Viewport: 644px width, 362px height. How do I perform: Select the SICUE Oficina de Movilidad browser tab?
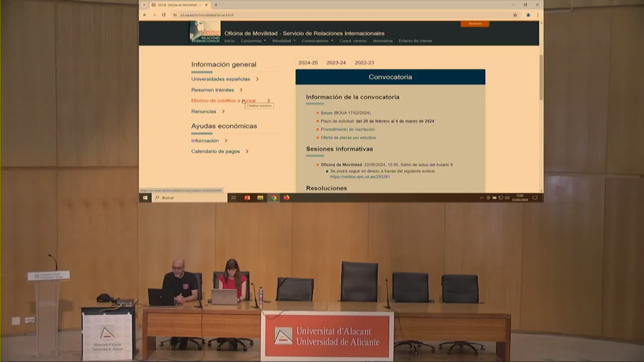coord(179,5)
